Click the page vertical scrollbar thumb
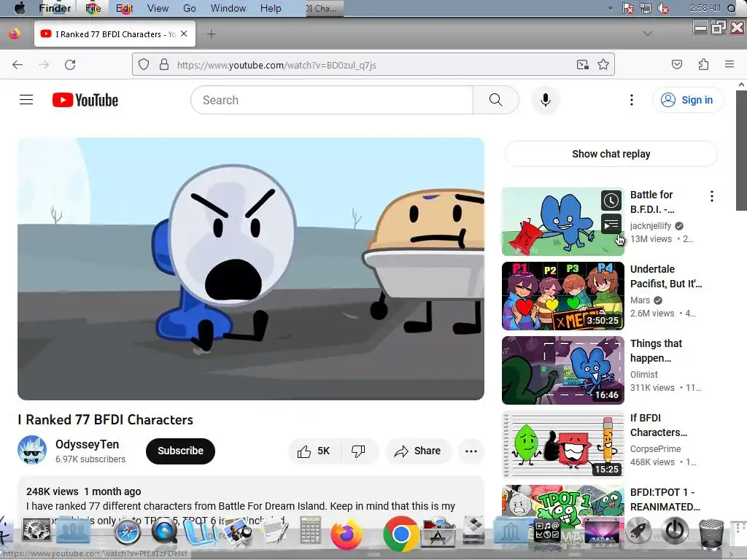This screenshot has width=747, height=560. pyautogui.click(x=741, y=150)
